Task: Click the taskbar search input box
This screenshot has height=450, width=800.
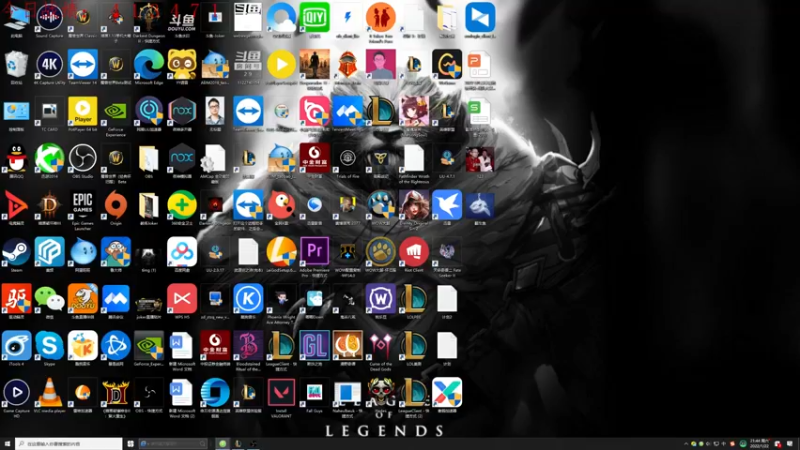Action: click(x=69, y=444)
